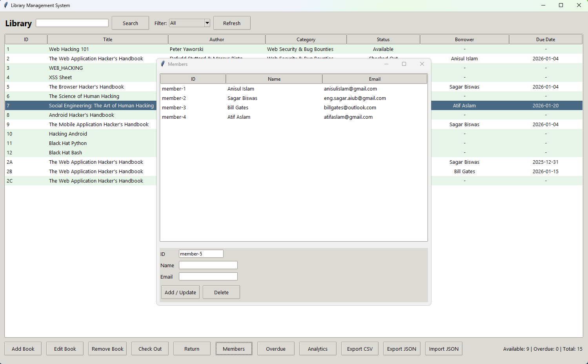
Task: Minimize the Members dialog window
Action: click(x=386, y=64)
